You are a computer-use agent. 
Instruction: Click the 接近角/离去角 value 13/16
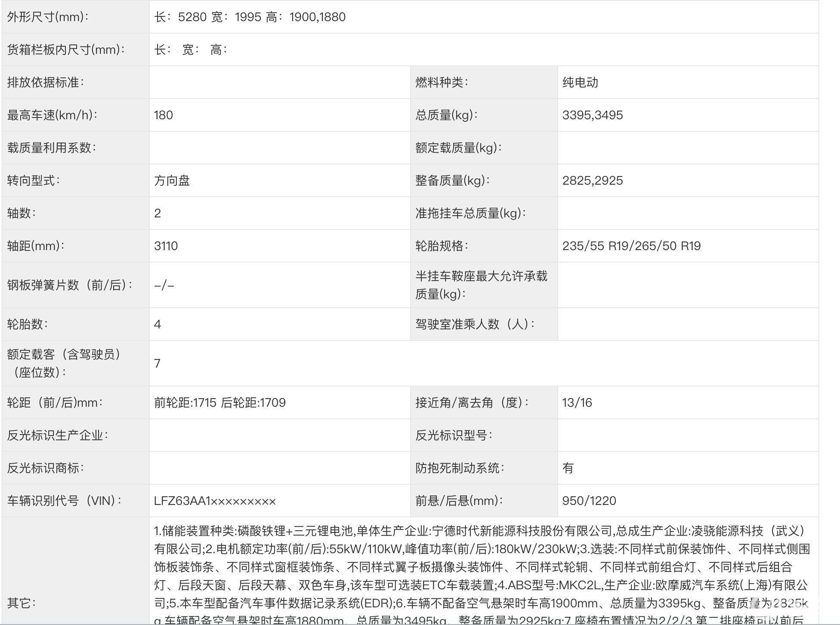[577, 403]
